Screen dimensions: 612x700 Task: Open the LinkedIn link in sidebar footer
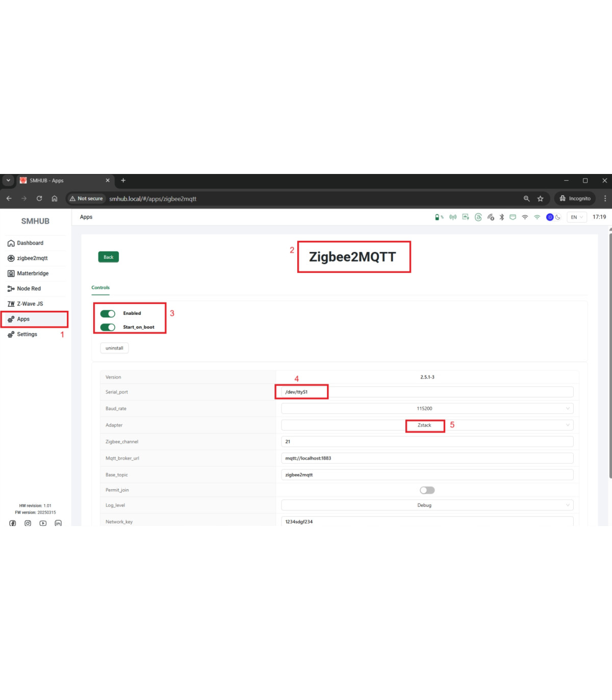pos(58,523)
